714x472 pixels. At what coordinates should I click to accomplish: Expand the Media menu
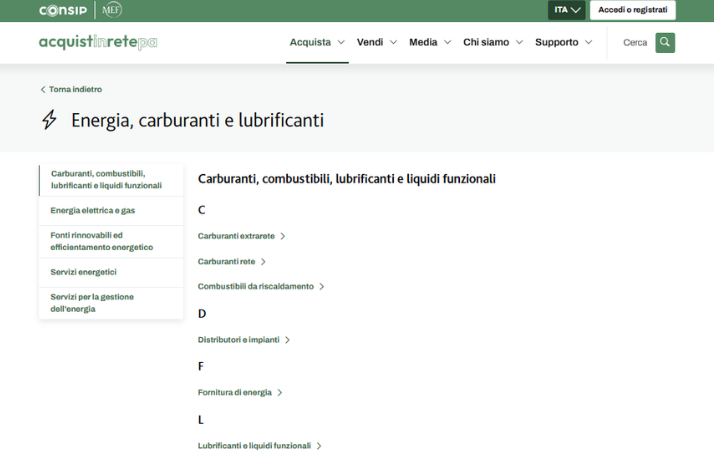pos(430,43)
